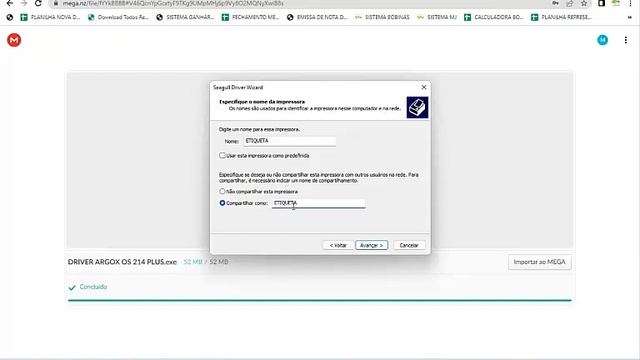Screen dimensions: 640x360
Task: Click the Importar ao MEGA button
Action: coord(540,262)
